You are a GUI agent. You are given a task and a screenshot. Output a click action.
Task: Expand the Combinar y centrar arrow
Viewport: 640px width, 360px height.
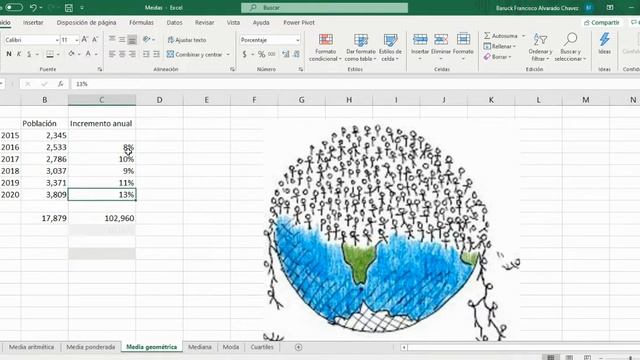[x=228, y=54]
